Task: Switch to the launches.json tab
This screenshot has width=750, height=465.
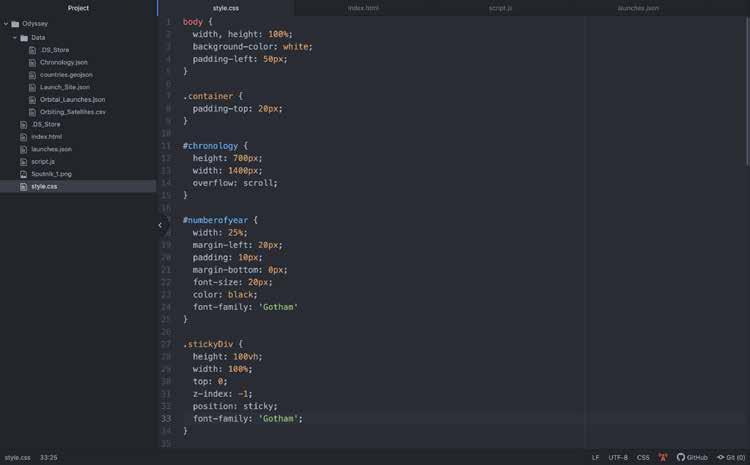Action: pos(638,8)
